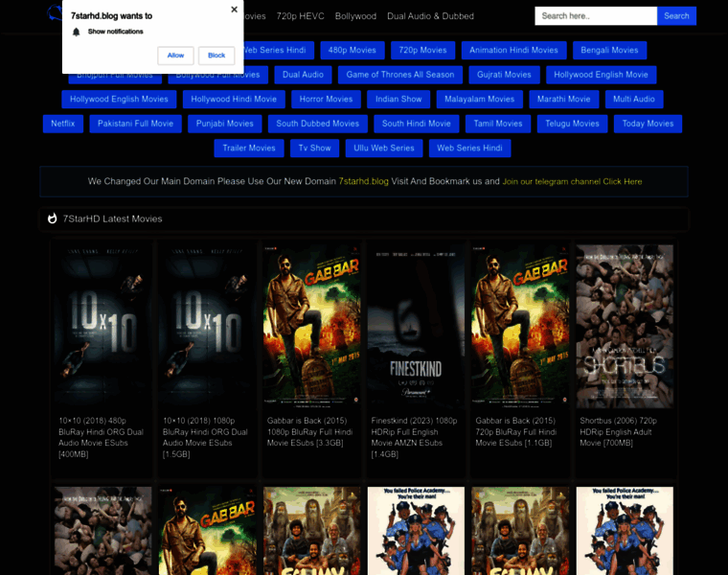Click the 7StarHD flame icon
The image size is (728, 575).
(x=53, y=218)
